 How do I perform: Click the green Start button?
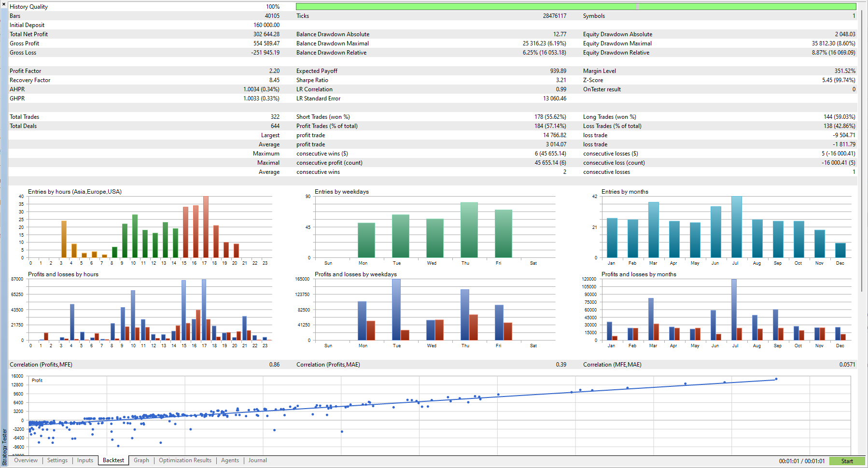tap(847, 461)
